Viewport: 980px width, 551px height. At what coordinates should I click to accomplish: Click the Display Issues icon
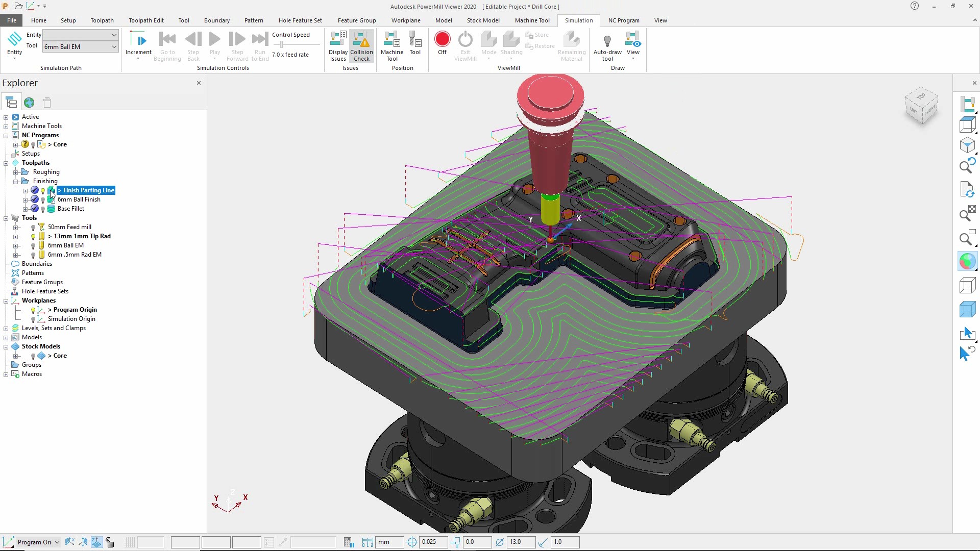pos(337,45)
